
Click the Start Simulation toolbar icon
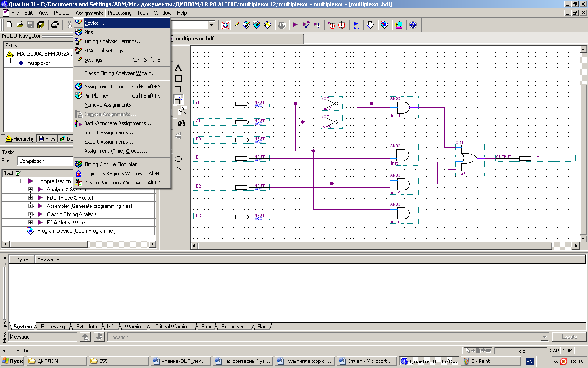[356, 25]
